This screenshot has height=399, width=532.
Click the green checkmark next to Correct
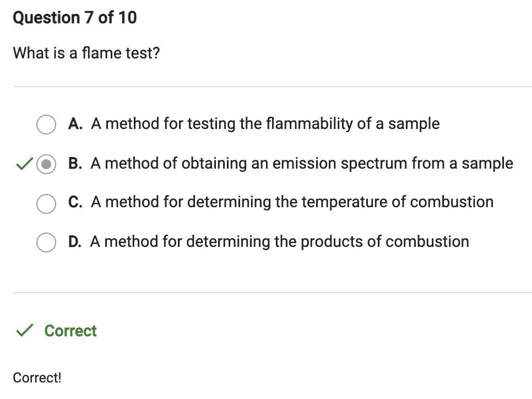pyautogui.click(x=24, y=331)
